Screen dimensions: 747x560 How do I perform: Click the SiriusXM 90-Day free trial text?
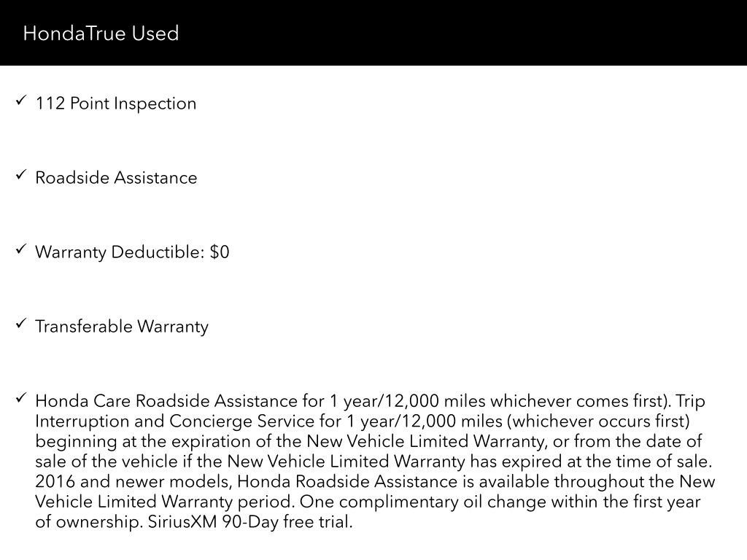[x=250, y=522]
